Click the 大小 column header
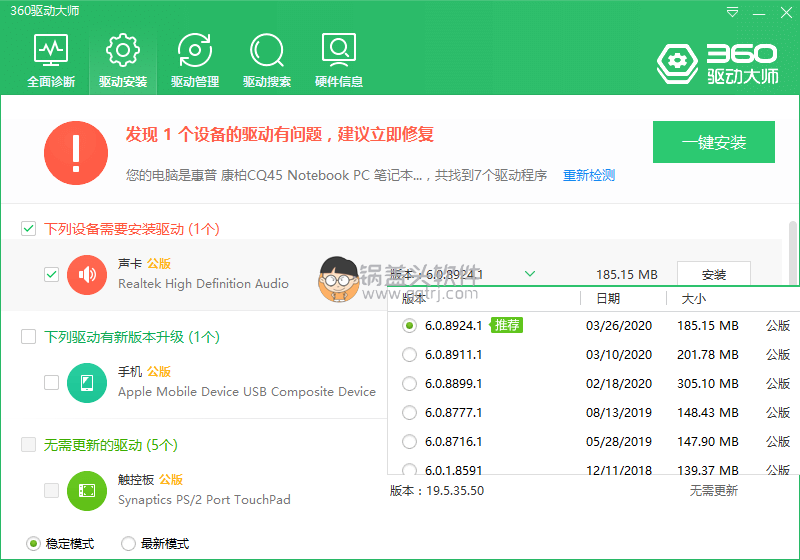The width and height of the screenshot is (800, 560). point(694,299)
